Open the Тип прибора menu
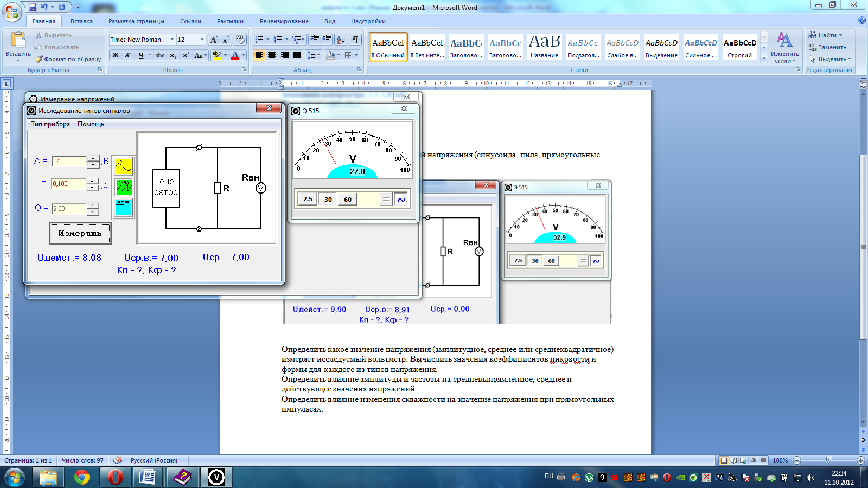Image resolution: width=868 pixels, height=488 pixels. [x=50, y=124]
